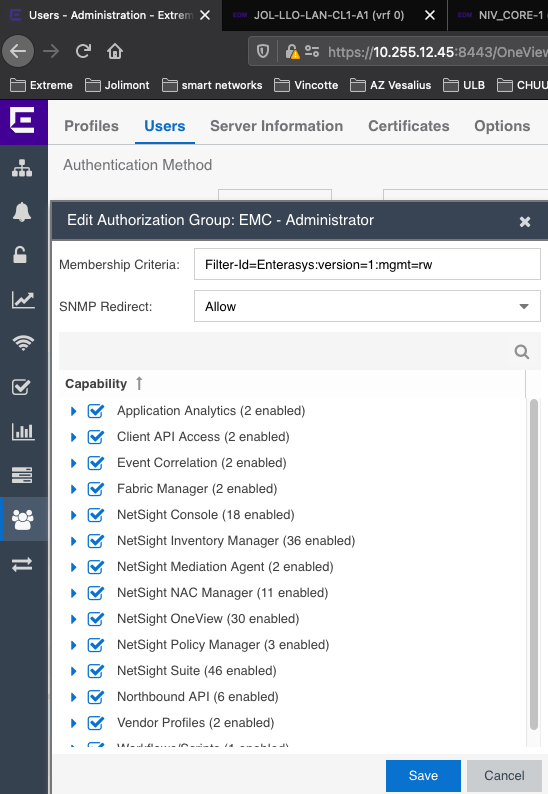This screenshot has width=548, height=794.
Task: Click the Extreme Networks logo icon
Action: pyautogui.click(x=22, y=121)
